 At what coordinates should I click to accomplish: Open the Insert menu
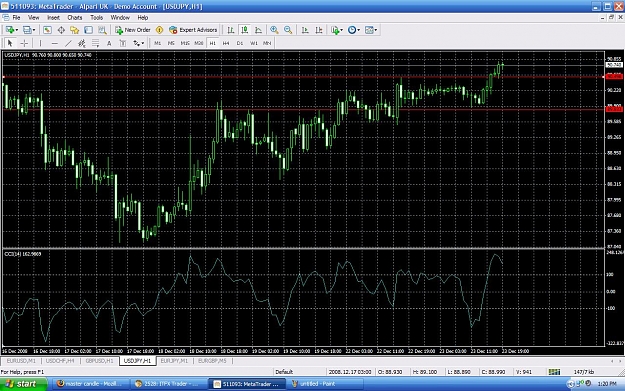[53, 18]
